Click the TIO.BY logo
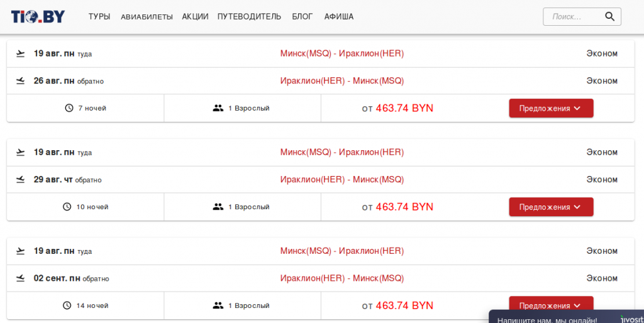 pyautogui.click(x=38, y=17)
